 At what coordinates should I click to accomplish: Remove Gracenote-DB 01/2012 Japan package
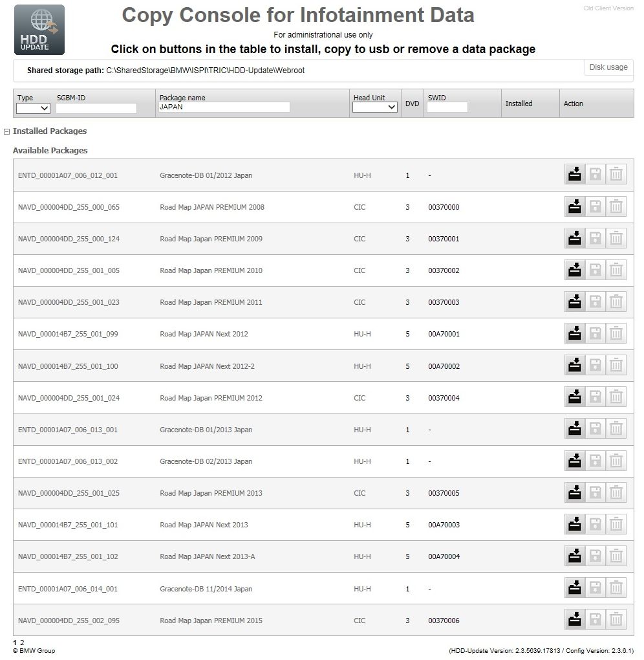616,174
